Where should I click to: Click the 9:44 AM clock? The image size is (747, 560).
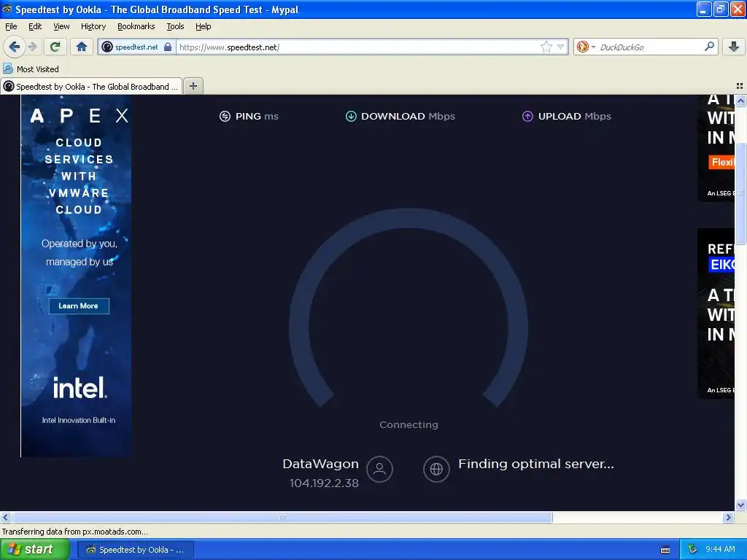click(720, 549)
